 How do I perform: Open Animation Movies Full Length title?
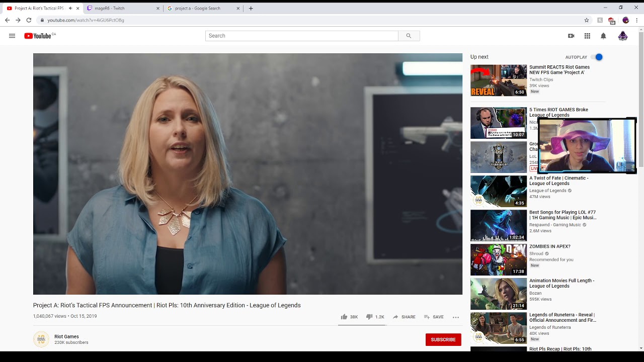(x=562, y=283)
